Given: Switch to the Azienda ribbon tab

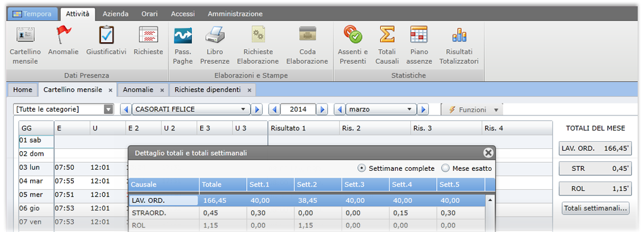Looking at the screenshot, I should pos(116,14).
